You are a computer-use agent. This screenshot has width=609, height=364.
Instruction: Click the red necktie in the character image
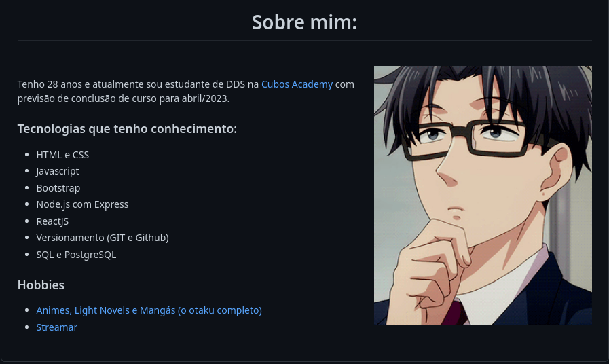pyautogui.click(x=454, y=313)
